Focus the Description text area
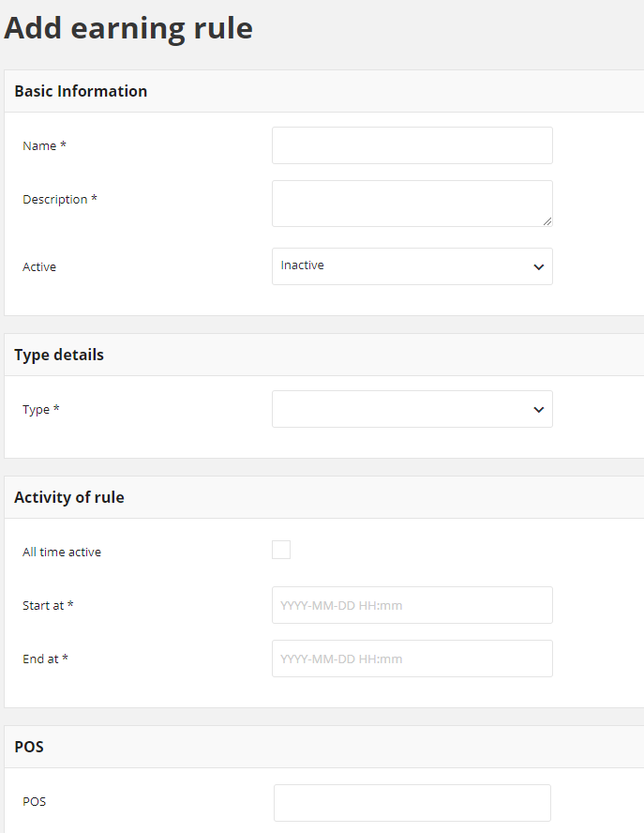Screen dimensions: 644x833 tap(412, 204)
